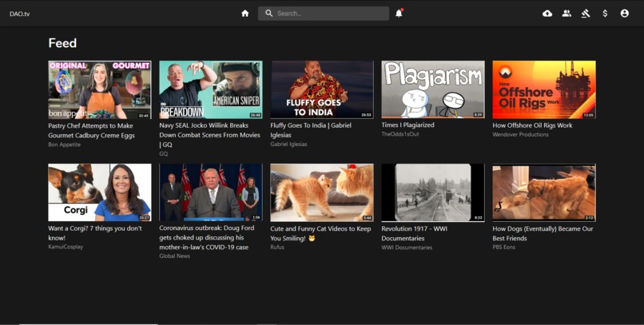
Task: Click title 'Navy SEAL Jocko Willink Breaks Down'
Action: (x=209, y=135)
